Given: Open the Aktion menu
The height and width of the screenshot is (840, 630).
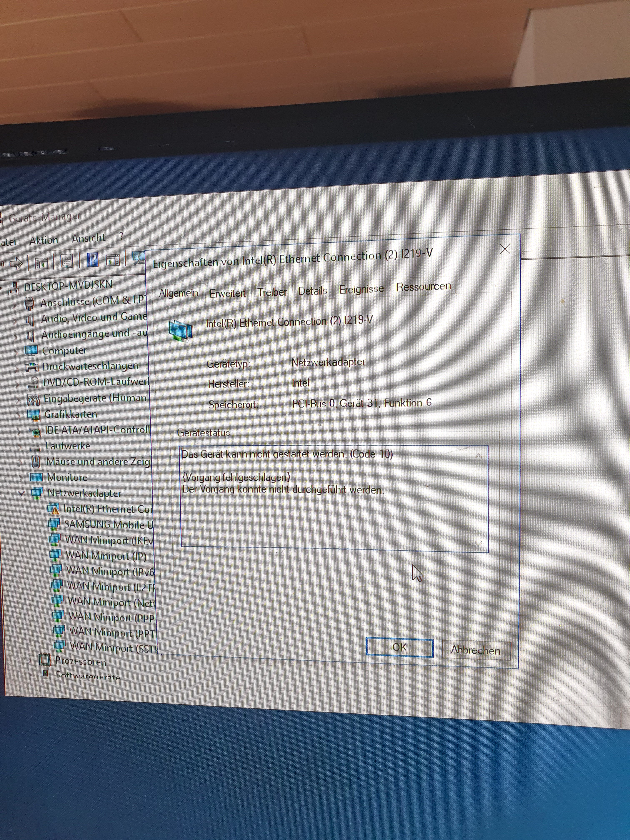Looking at the screenshot, I should [x=44, y=240].
